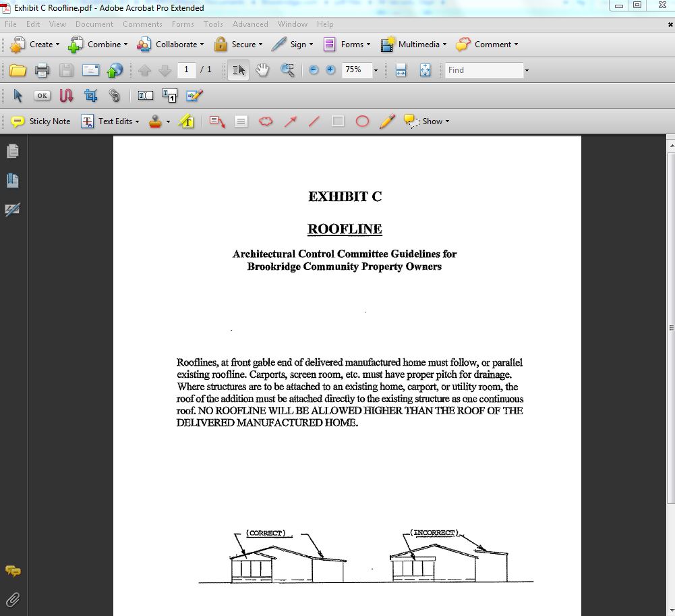Zoom out with minus button

[314, 69]
